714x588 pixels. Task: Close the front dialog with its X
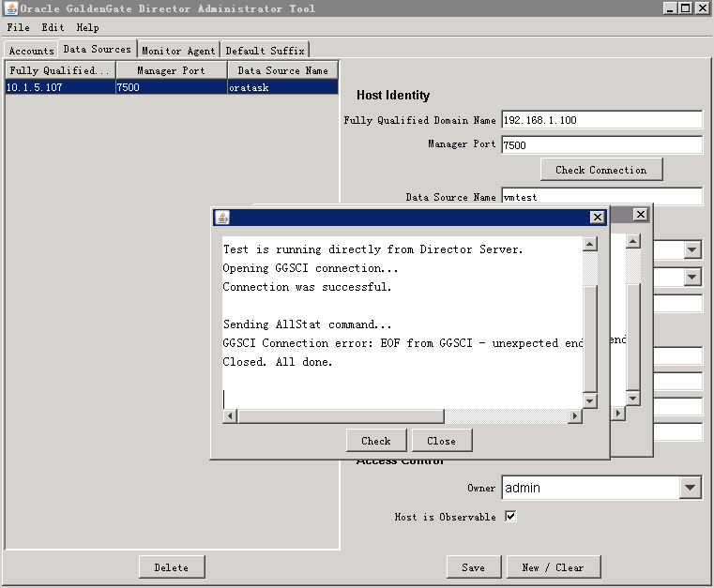[597, 217]
